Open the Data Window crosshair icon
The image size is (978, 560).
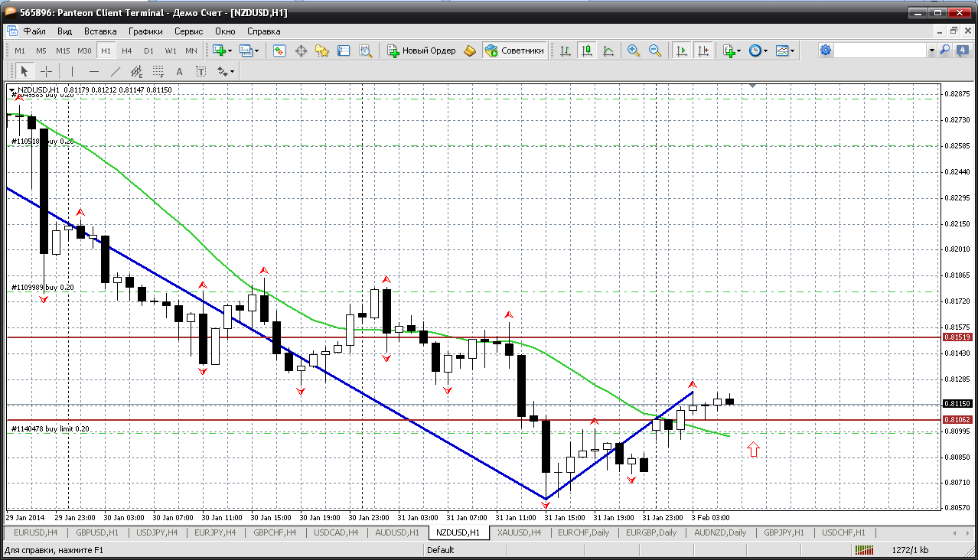(301, 50)
